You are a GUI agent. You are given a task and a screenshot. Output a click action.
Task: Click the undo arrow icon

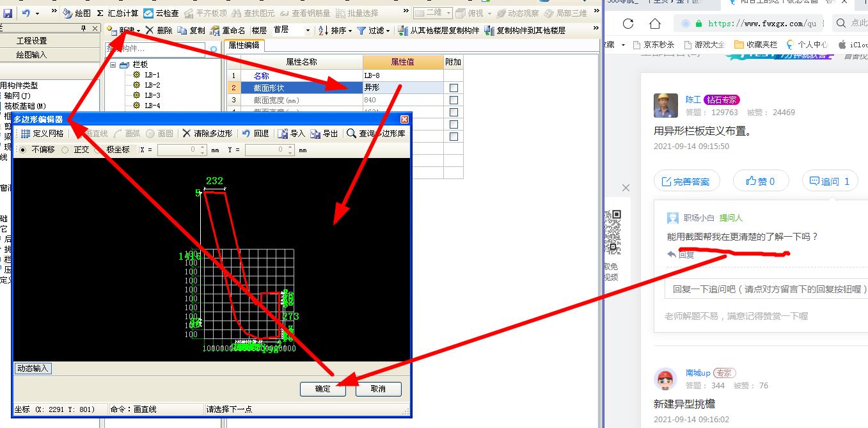pyautogui.click(x=26, y=12)
